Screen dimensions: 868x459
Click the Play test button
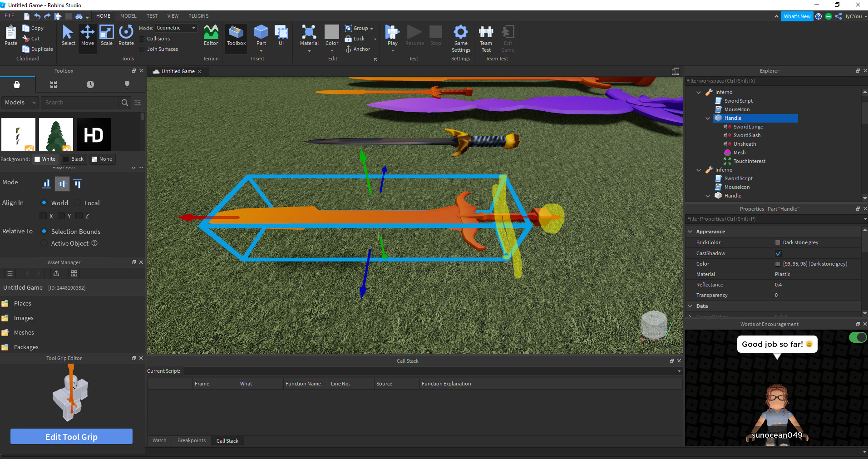point(392,33)
